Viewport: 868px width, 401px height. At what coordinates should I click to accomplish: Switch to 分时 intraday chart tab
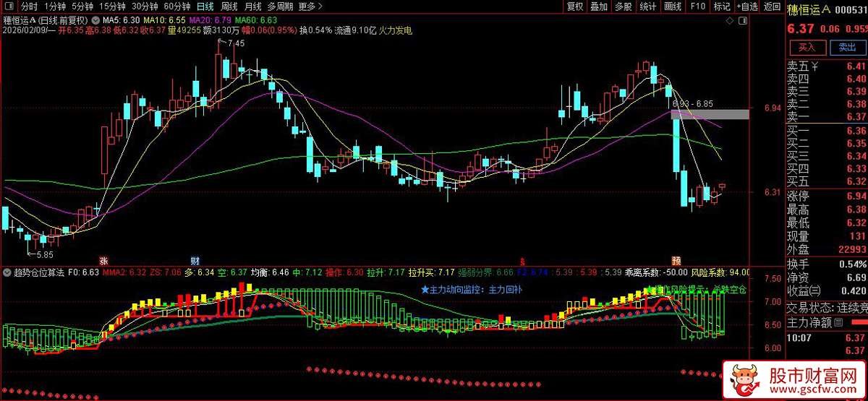click(29, 7)
